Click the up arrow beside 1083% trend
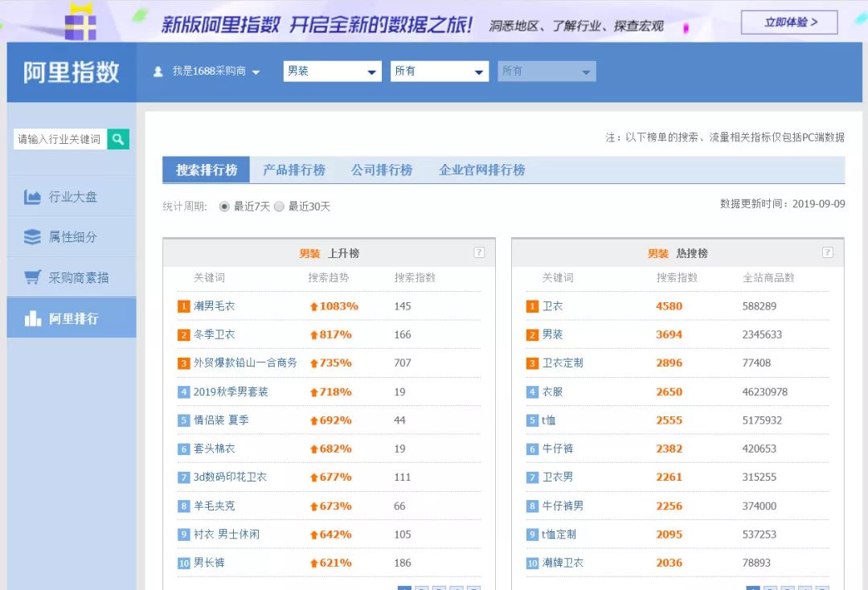The height and width of the screenshot is (590, 868). point(314,306)
